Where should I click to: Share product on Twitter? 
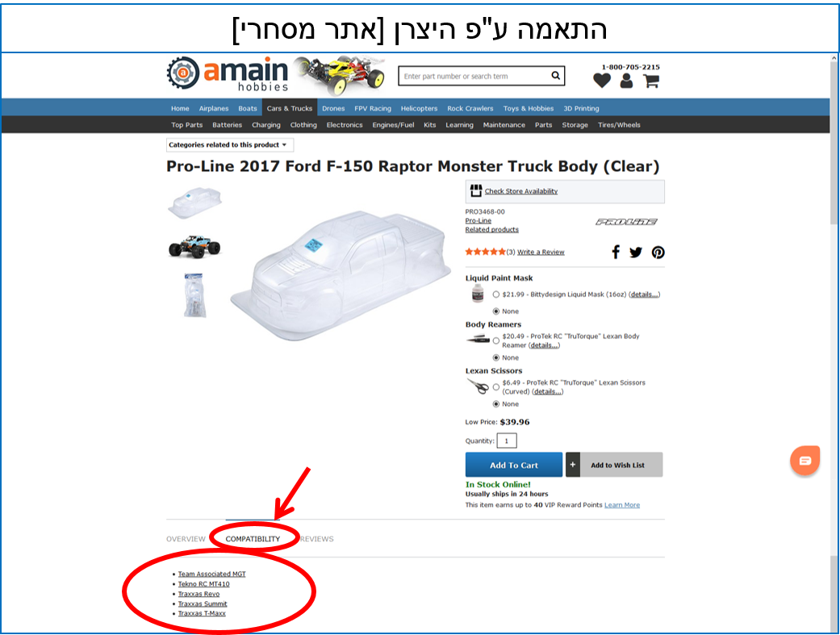(635, 253)
